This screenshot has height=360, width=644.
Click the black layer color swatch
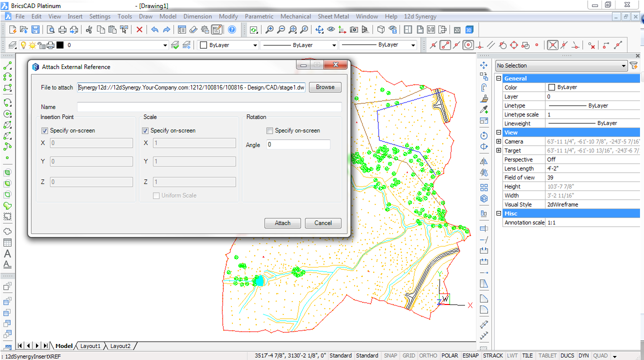pos(60,45)
